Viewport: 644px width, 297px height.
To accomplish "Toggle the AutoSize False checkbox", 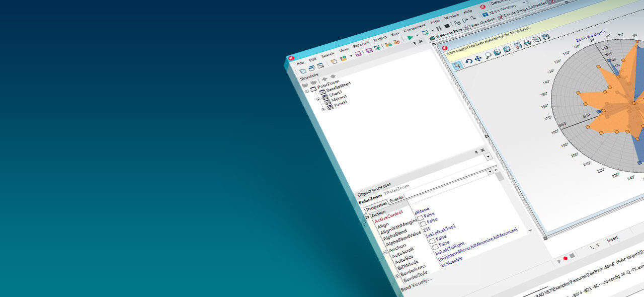I will [x=434, y=247].
